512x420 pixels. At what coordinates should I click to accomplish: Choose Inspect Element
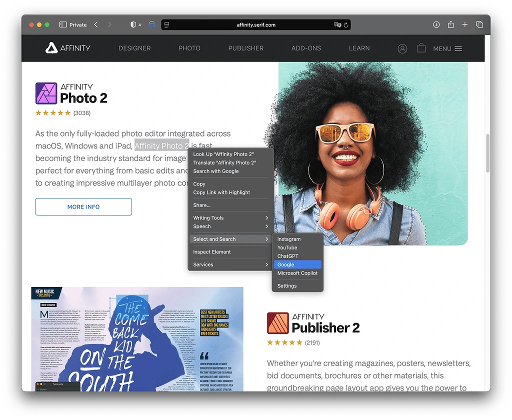[x=230, y=252]
